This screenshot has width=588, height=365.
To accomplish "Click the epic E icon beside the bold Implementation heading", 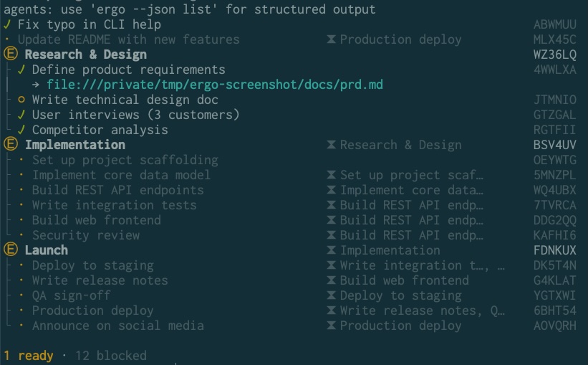I will click(11, 144).
